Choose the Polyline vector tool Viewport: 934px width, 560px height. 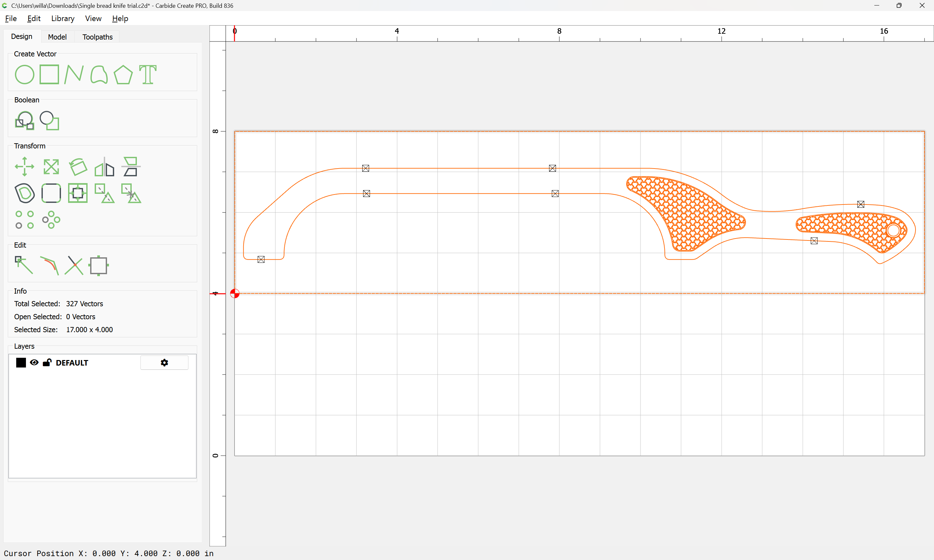[74, 74]
